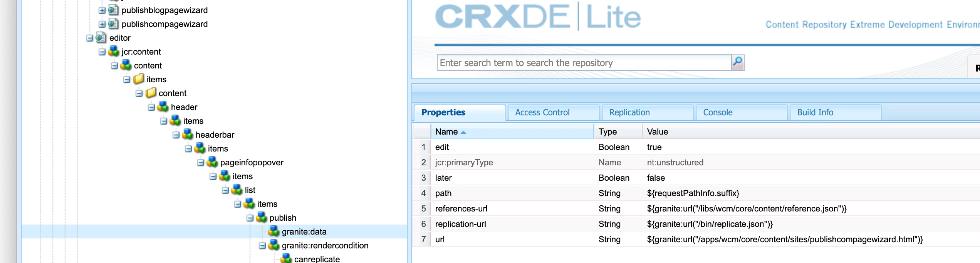Collapse the header node
This screenshot has width=980, height=263.
click(151, 107)
